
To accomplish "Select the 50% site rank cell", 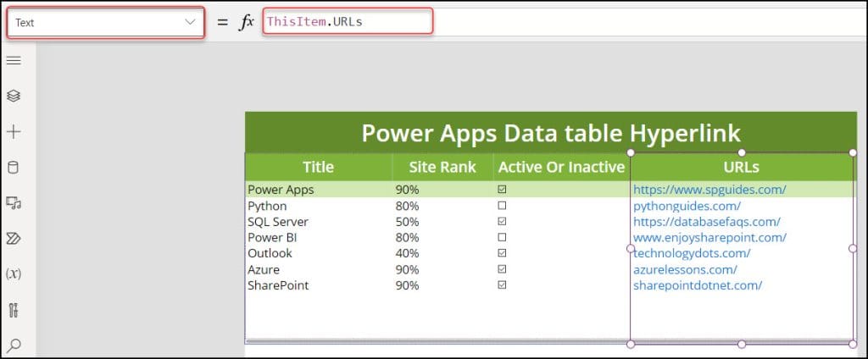I will click(x=407, y=222).
